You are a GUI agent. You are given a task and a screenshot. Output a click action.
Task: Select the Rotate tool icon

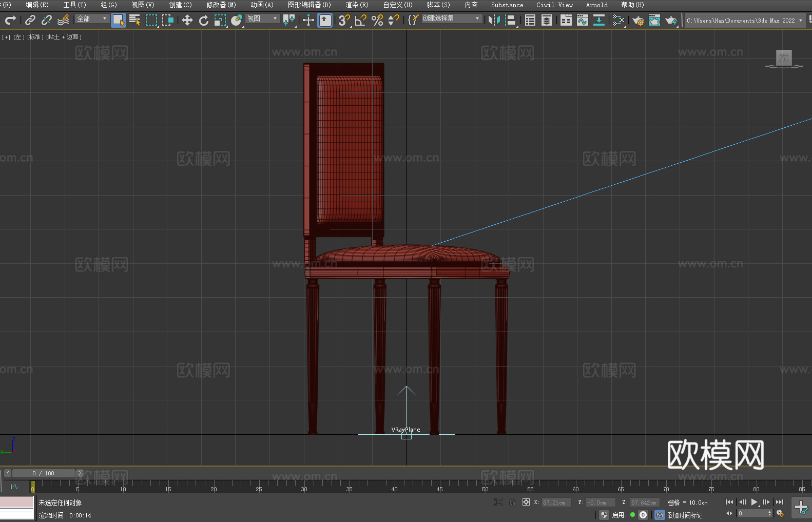pyautogui.click(x=204, y=20)
